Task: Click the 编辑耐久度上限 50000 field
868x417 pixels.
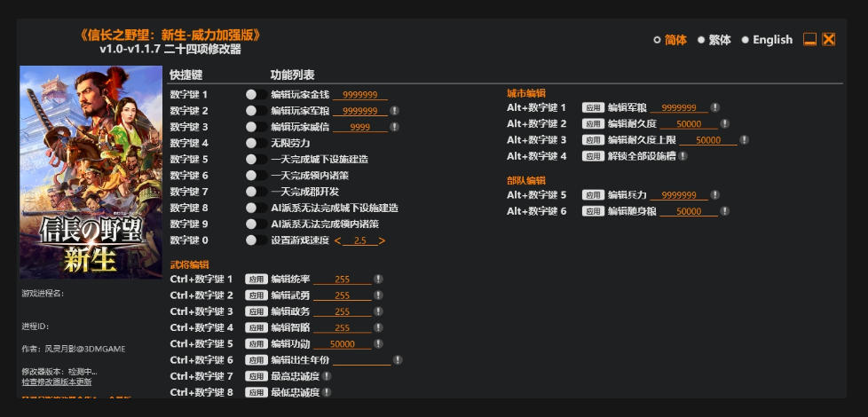Action: click(x=708, y=140)
